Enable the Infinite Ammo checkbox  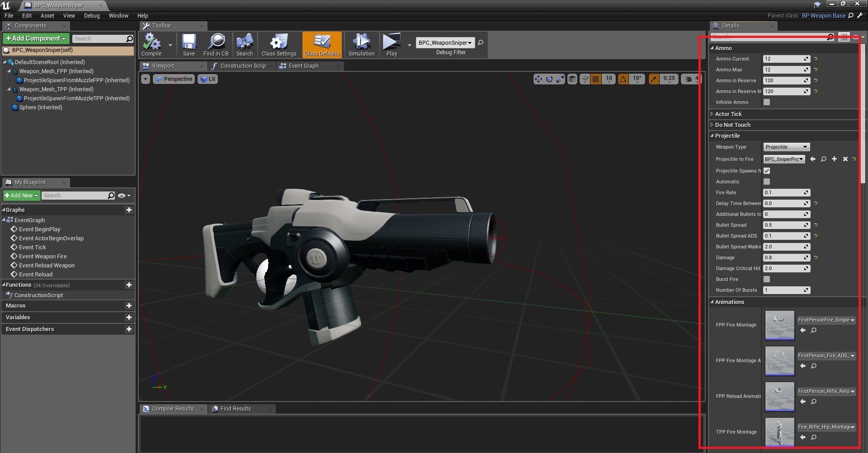point(767,102)
